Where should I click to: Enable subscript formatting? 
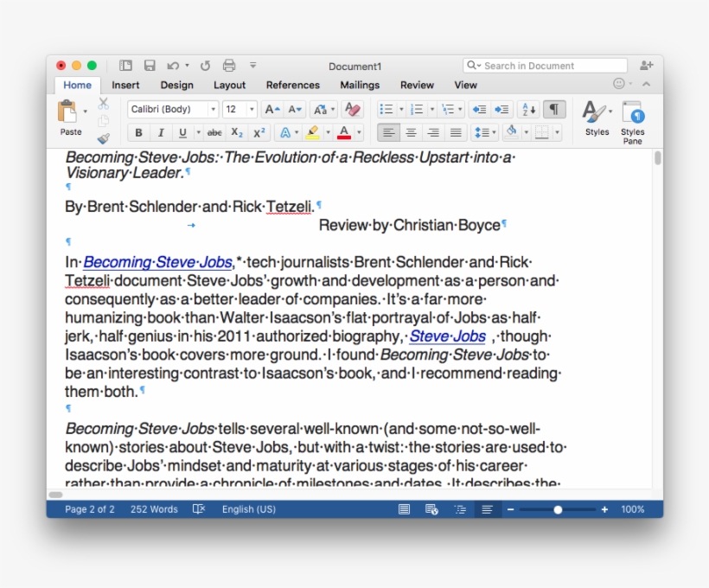coord(236,131)
